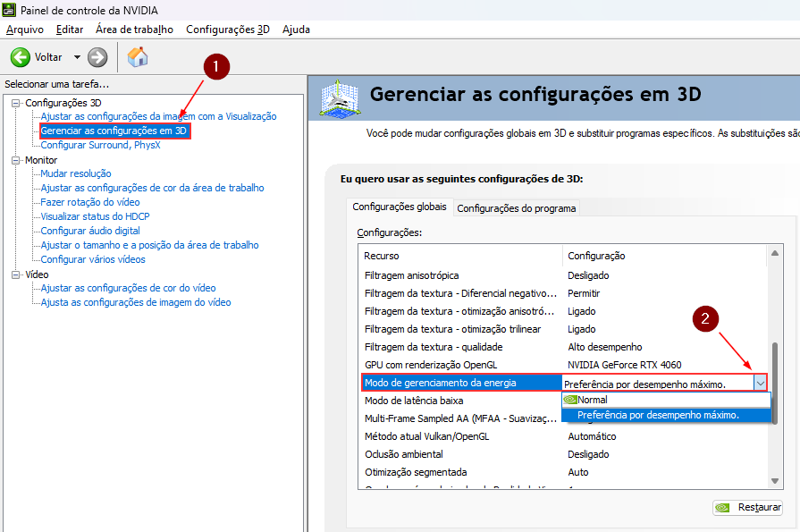800x532 pixels.
Task: Select Normal option in the dropdown list
Action: click(x=592, y=400)
